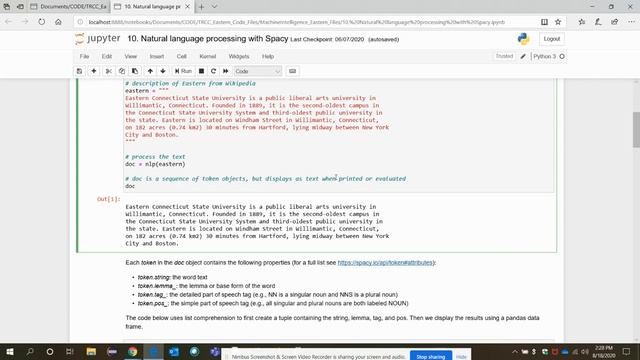
Task: Save and checkpoint the notebook
Action: pos(79,71)
